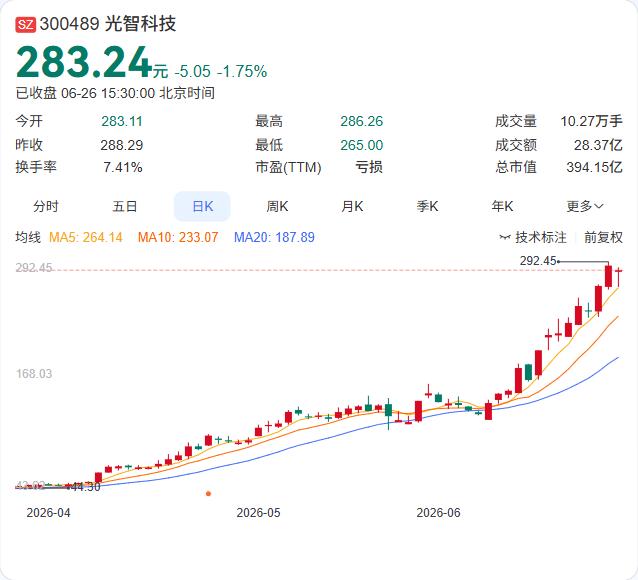The width and height of the screenshot is (638, 580).
Task: Select the 日K daily candlestick tab
Action: pos(202,206)
